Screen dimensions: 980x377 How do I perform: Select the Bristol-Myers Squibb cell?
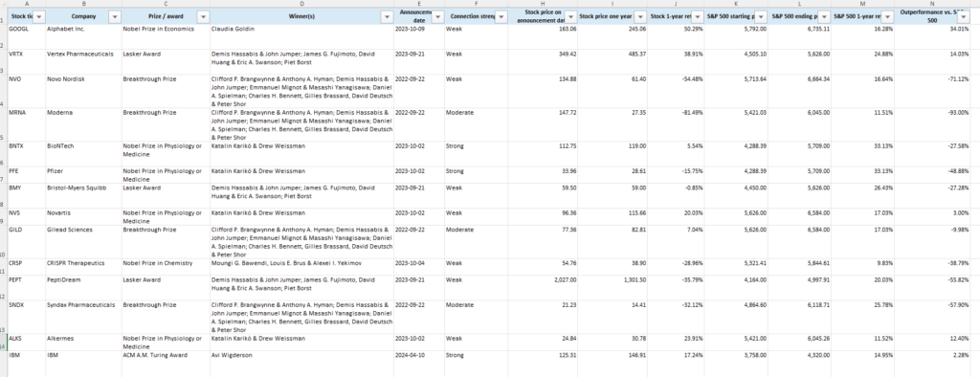tap(84, 196)
